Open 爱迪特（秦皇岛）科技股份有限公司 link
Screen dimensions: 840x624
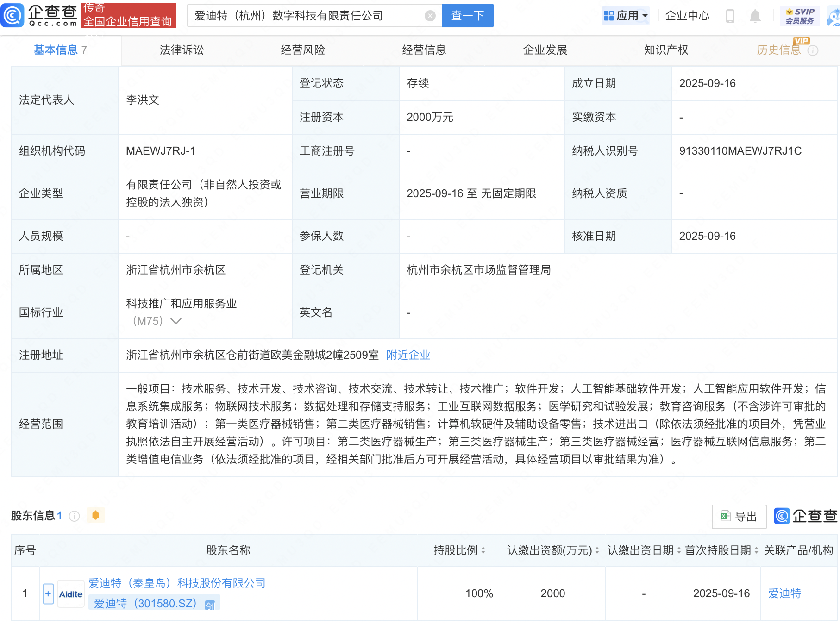point(177,583)
